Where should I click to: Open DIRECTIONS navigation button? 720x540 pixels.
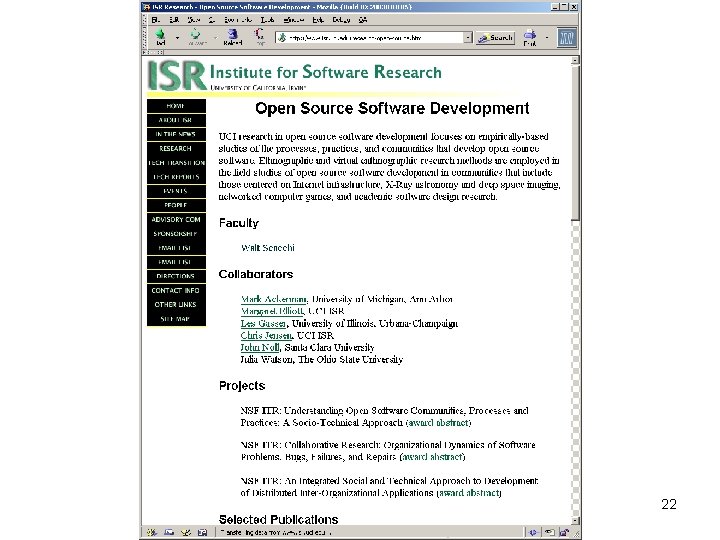(x=176, y=276)
